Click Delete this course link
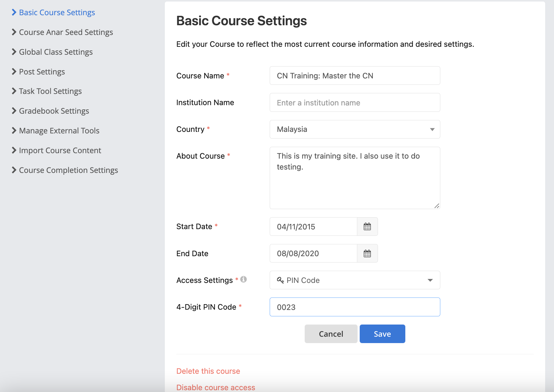Viewport: 554px width, 392px height. click(x=208, y=371)
